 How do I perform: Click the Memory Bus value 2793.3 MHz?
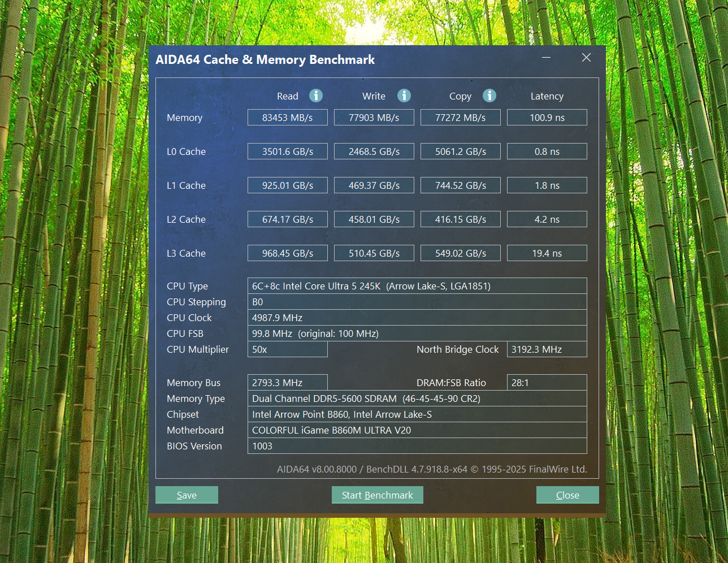(x=288, y=383)
